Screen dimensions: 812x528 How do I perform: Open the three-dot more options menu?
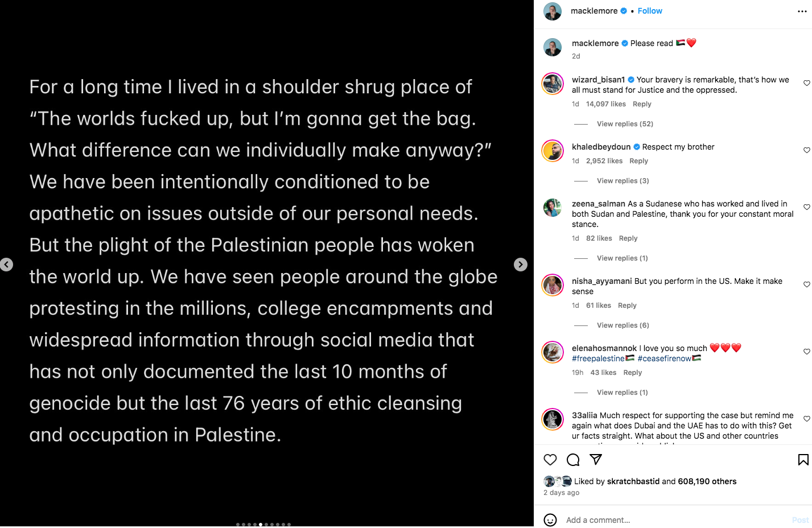(802, 11)
